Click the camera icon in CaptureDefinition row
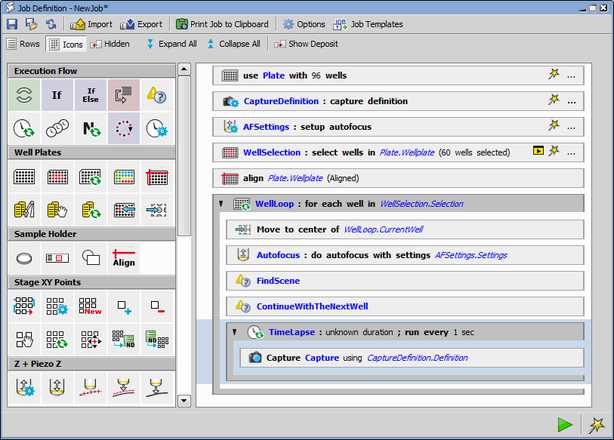Image resolution: width=614 pixels, height=440 pixels. pyautogui.click(x=230, y=101)
